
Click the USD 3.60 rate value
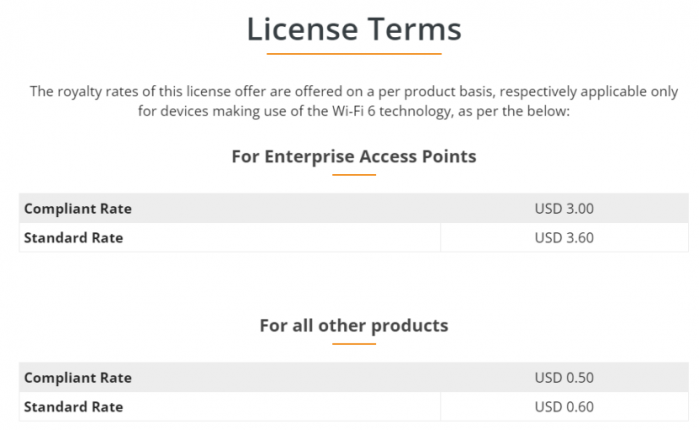pyautogui.click(x=564, y=238)
